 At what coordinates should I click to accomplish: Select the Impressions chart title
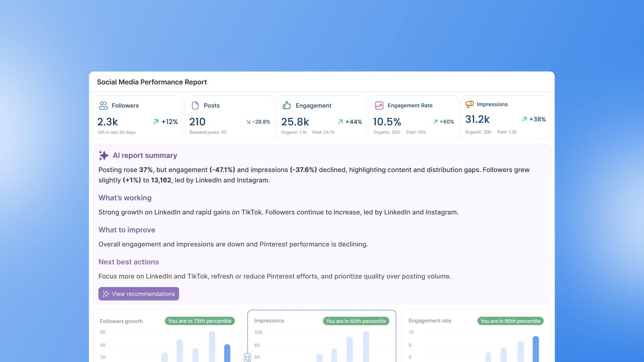pos(269,321)
